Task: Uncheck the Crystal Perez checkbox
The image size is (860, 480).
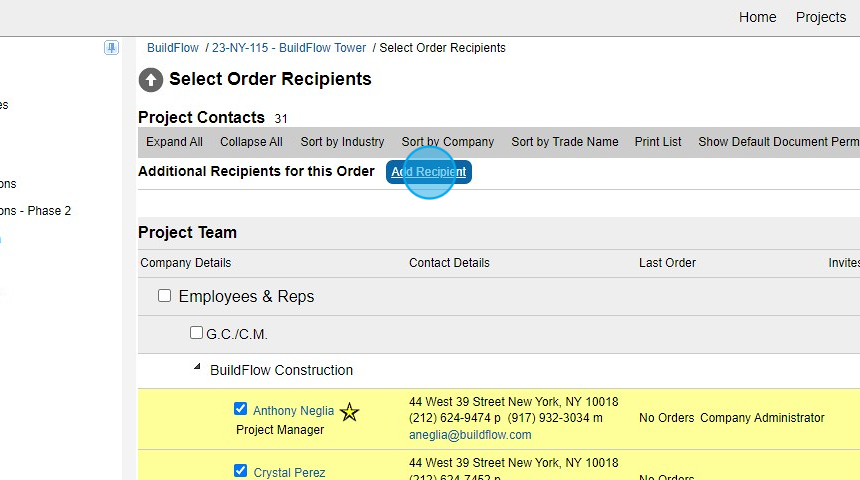Action: coord(240,471)
